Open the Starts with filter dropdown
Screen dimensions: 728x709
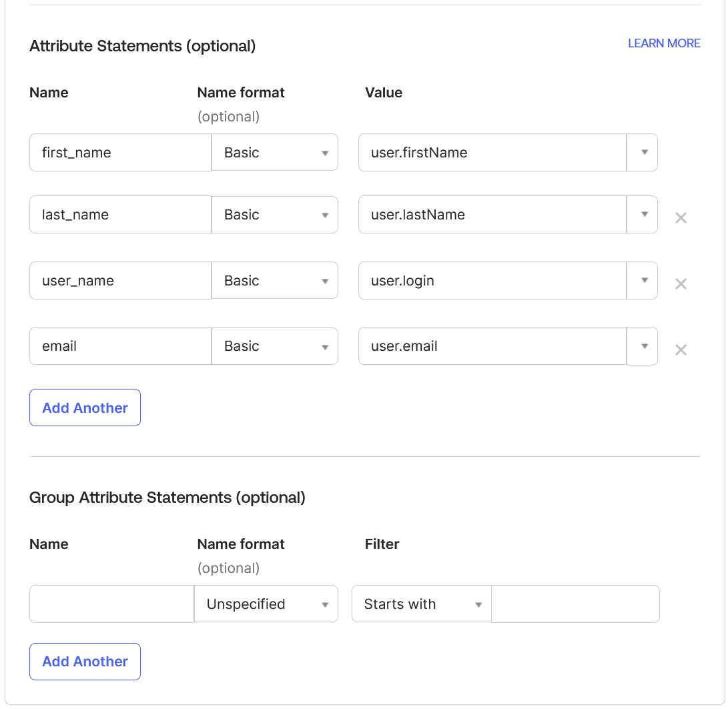pos(422,604)
